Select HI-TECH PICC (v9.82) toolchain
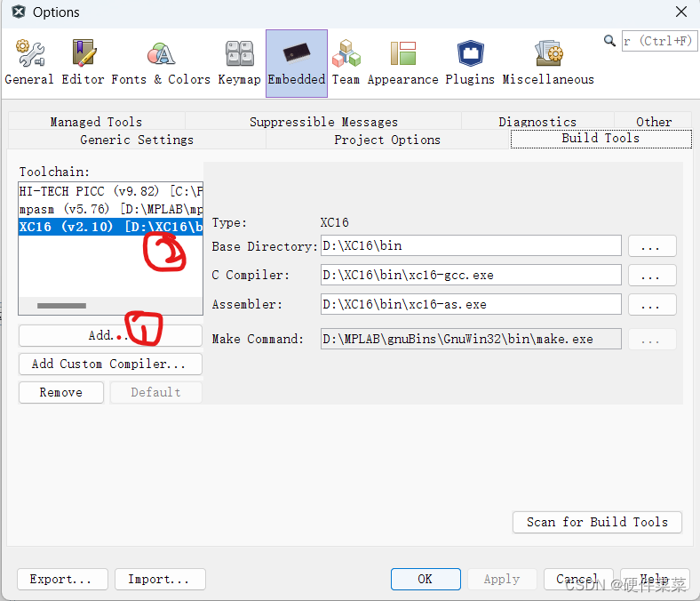 (111, 191)
